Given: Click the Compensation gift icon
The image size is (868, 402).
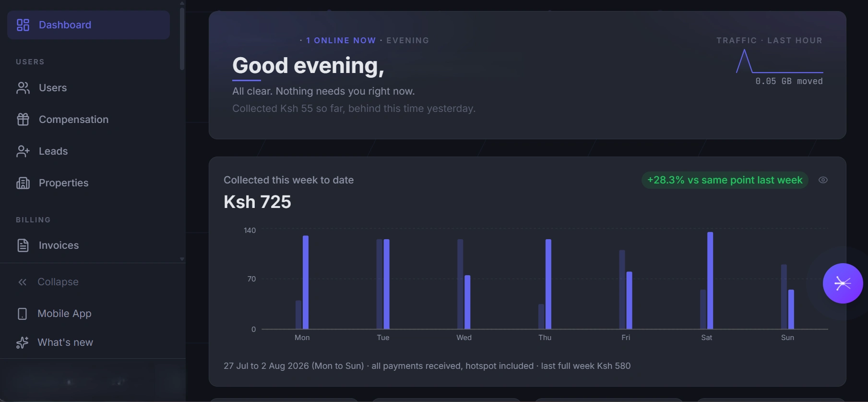Looking at the screenshot, I should pos(23,120).
